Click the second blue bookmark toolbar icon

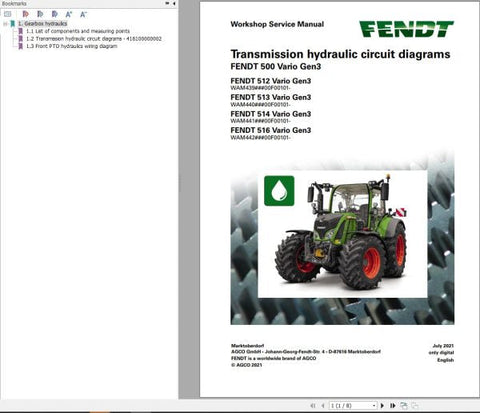(40, 14)
